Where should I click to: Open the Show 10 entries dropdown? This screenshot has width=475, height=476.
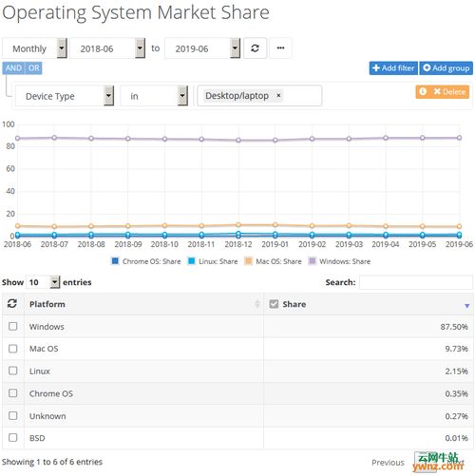pyautogui.click(x=43, y=281)
